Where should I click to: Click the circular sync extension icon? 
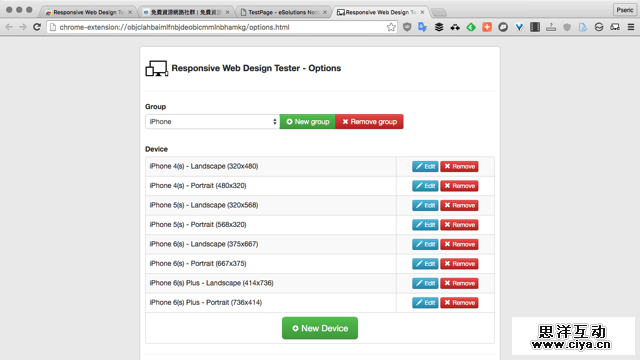pyautogui.click(x=599, y=27)
